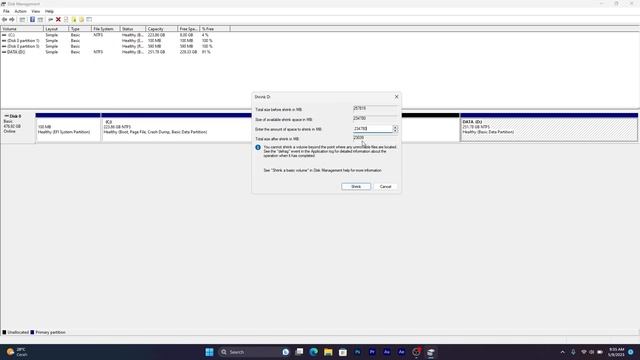Viewport: 640px width, 360px height.
Task: Sort by Free Space column header
Action: [x=189, y=29]
